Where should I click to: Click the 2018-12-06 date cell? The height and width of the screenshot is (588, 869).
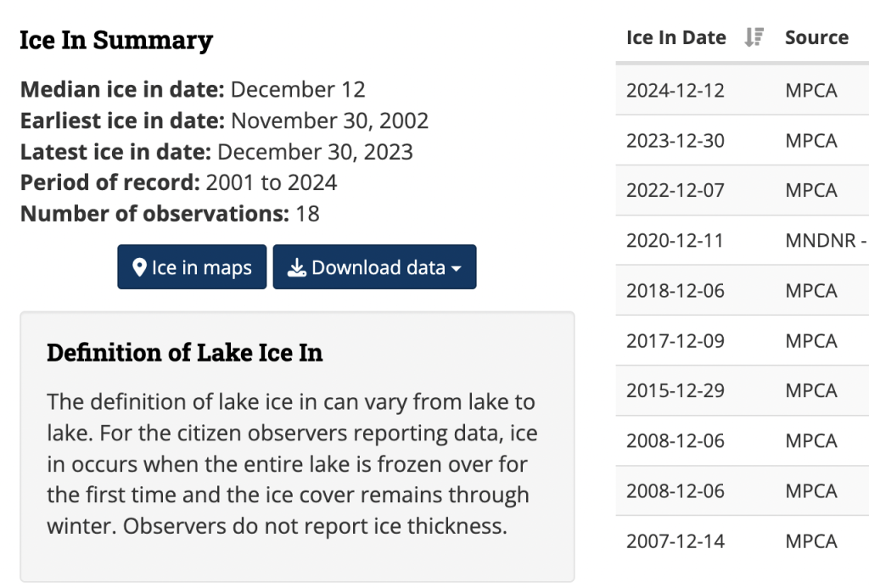tap(676, 290)
